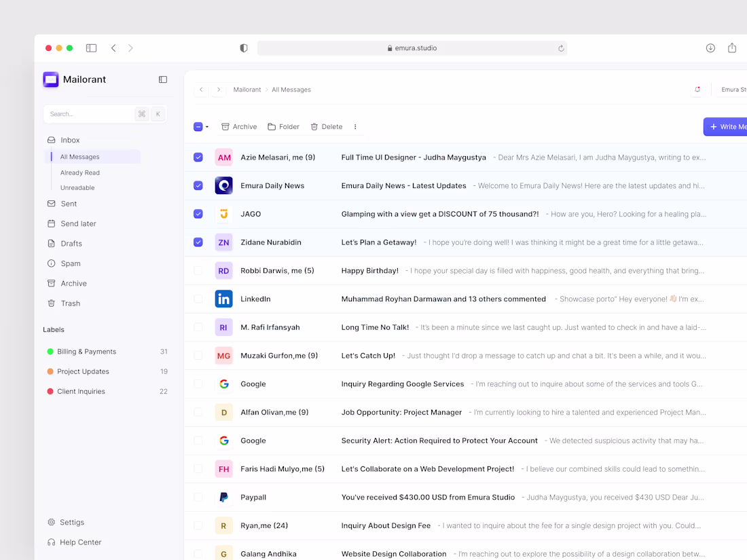Select the LinkedIn notification email checkbox
This screenshot has width=747, height=560.
[198, 299]
